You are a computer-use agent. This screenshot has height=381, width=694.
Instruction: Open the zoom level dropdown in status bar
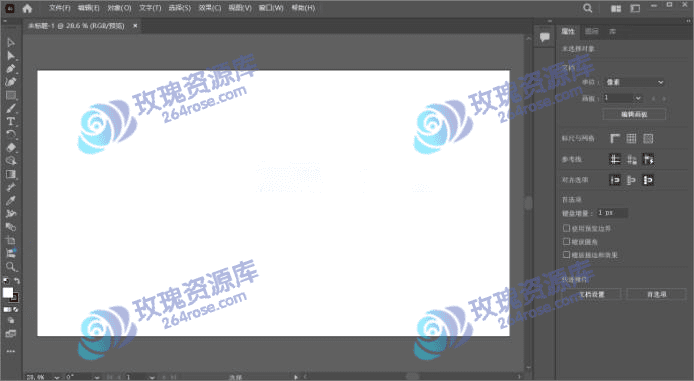(57, 377)
